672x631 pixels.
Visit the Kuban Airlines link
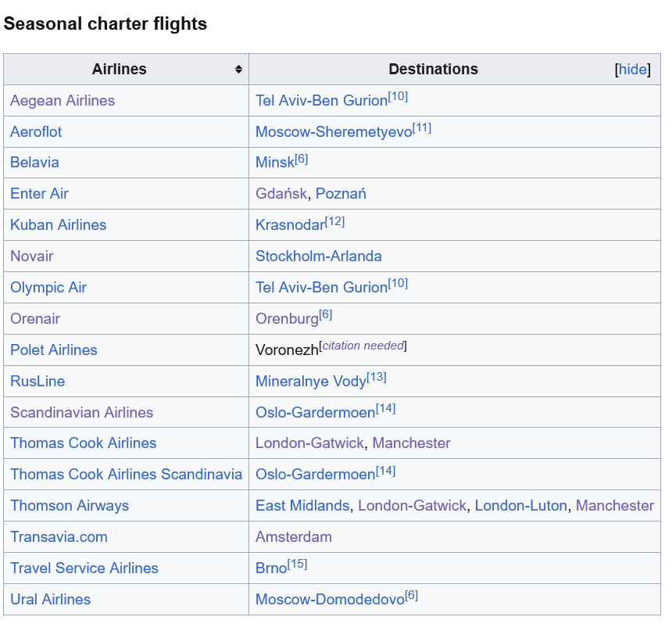click(x=58, y=225)
